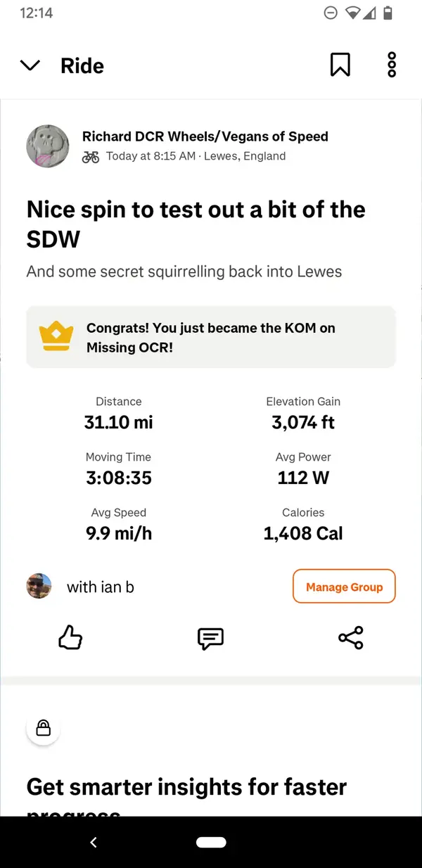Tap the ride title 'Nice spin to test out'
The height and width of the screenshot is (868, 422).
[196, 224]
